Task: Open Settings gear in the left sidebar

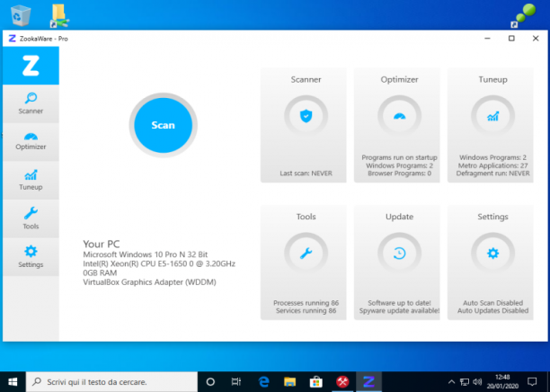Action: pos(31,257)
